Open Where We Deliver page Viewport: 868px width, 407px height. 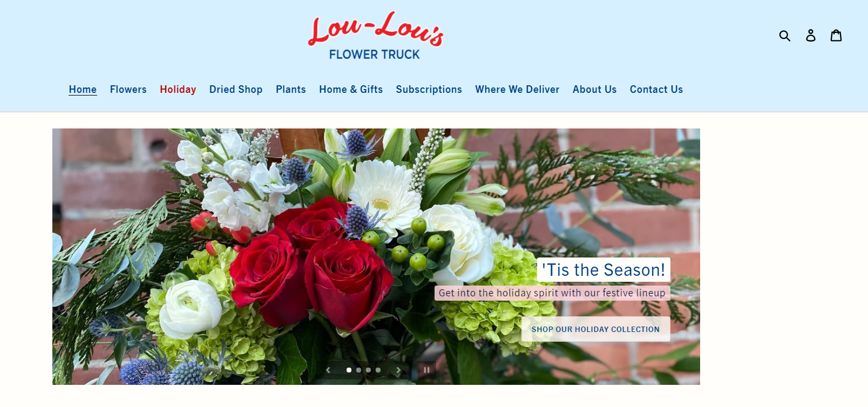517,90
